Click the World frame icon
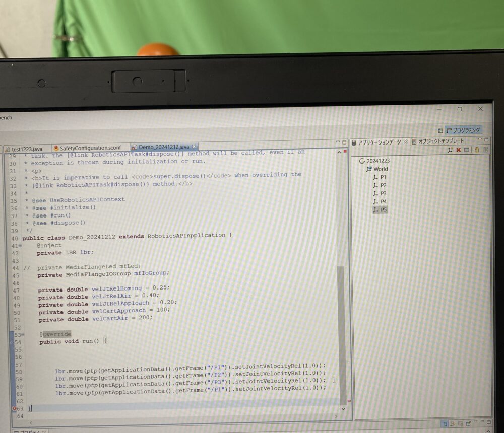This screenshot has width=504, height=433. pyautogui.click(x=369, y=169)
